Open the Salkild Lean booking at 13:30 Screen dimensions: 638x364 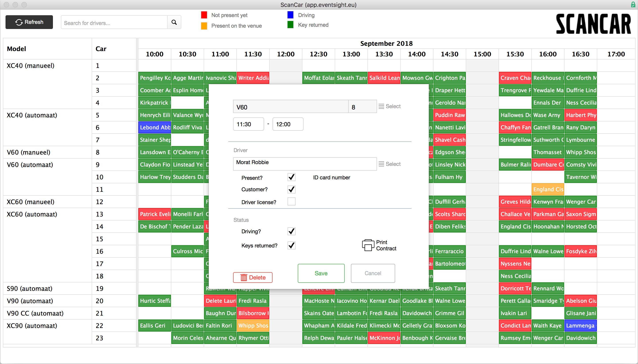click(x=384, y=78)
